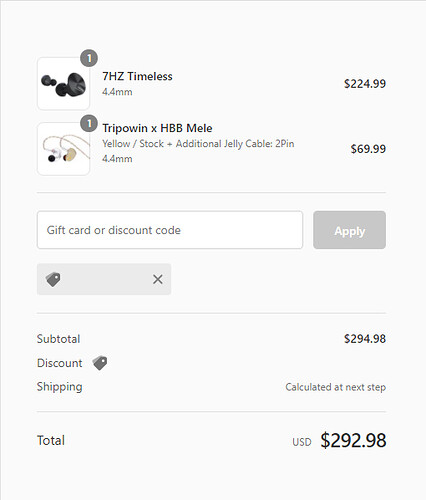Click the USD currency label
426x500 pixels.
(302, 442)
